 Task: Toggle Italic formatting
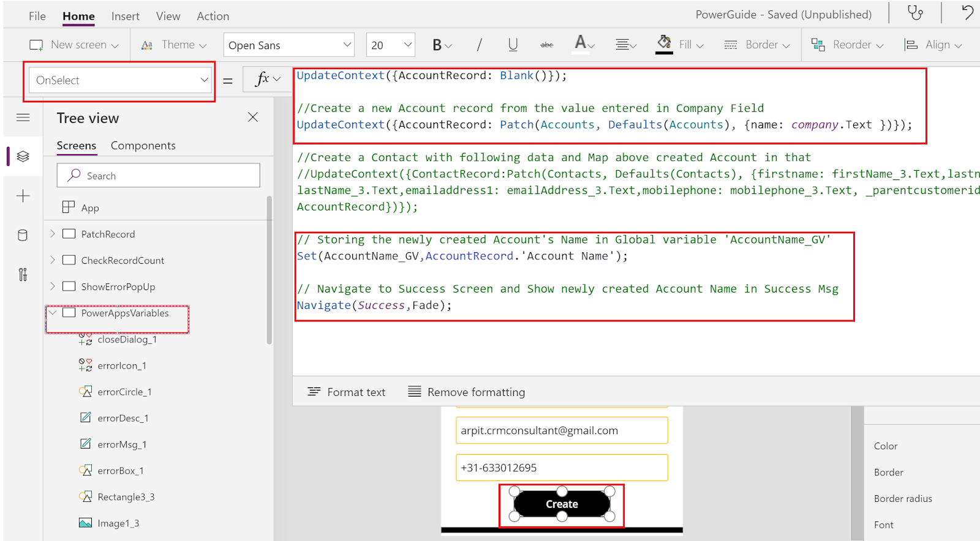(479, 45)
